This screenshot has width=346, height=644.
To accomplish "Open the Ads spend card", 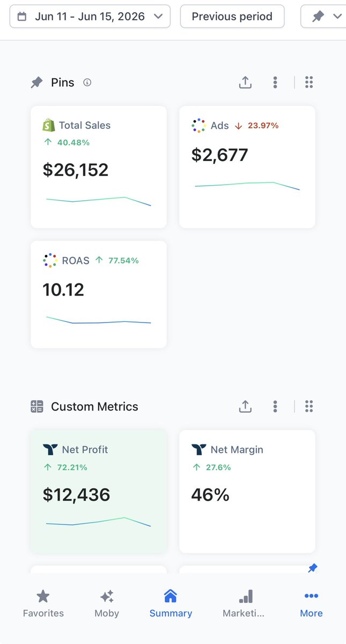I will pyautogui.click(x=247, y=167).
